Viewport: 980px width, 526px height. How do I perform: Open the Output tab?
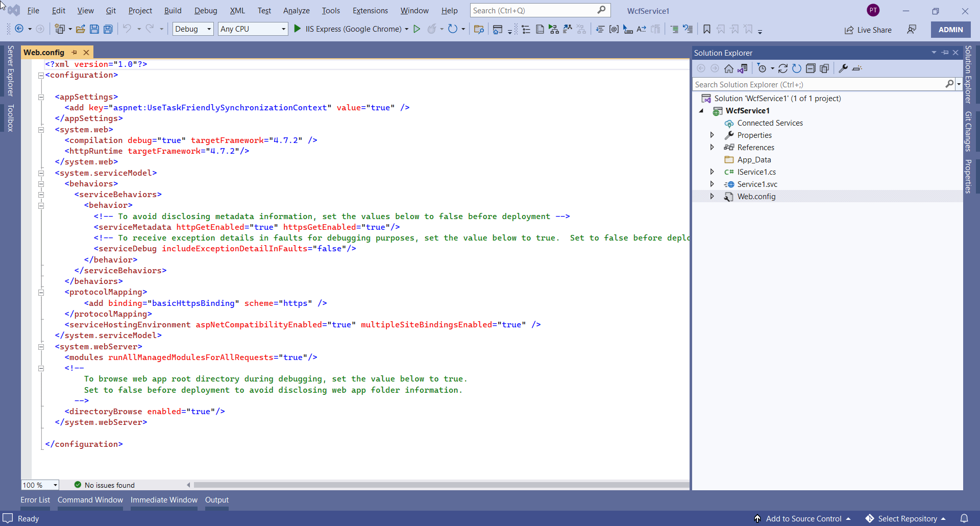(x=217, y=500)
